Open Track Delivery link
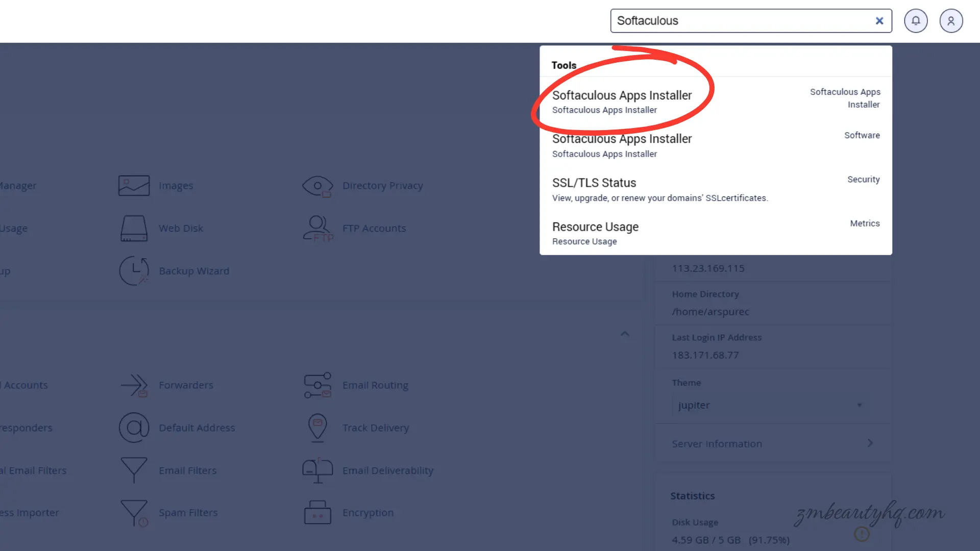The height and width of the screenshot is (551, 980). [376, 428]
